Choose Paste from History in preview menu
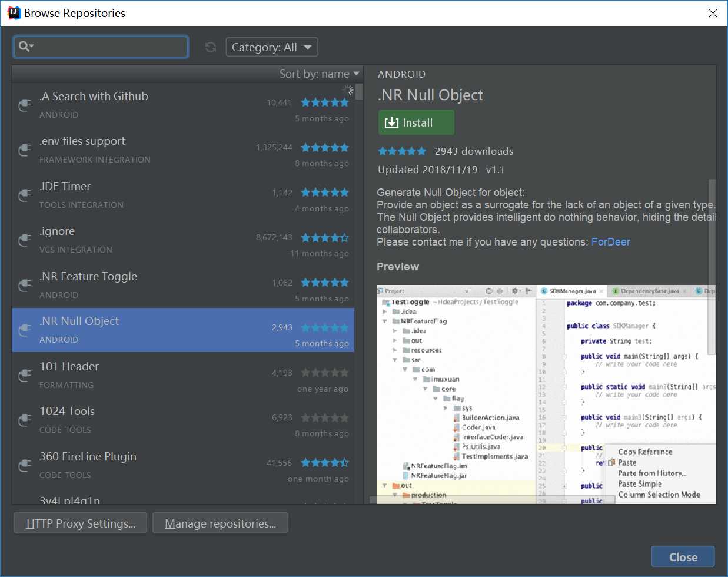Viewport: 728px width, 577px height. click(x=653, y=473)
